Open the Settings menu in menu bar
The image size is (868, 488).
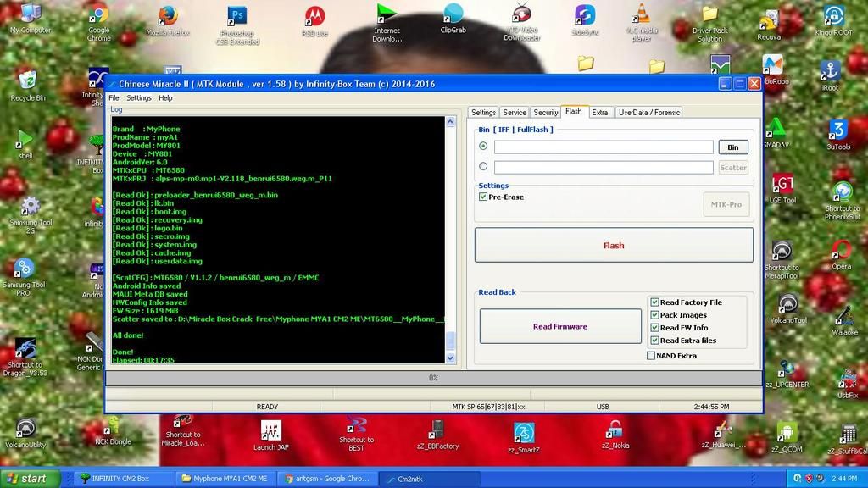[139, 98]
